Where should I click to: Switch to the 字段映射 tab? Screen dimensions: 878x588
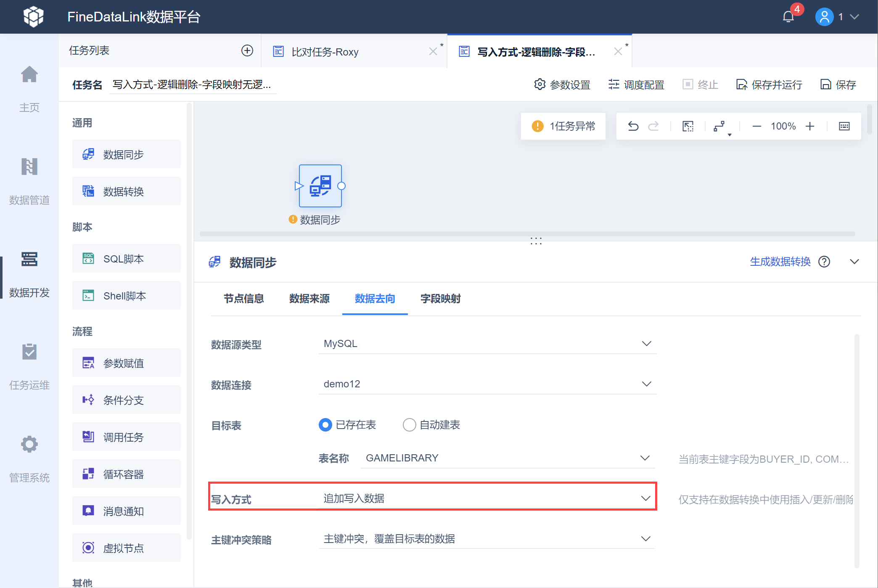[440, 299]
